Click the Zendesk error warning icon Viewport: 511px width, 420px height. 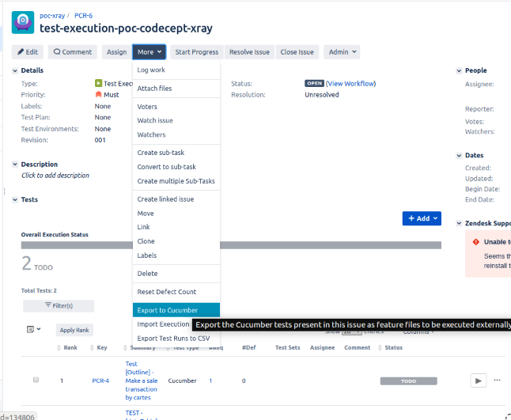tap(476, 242)
